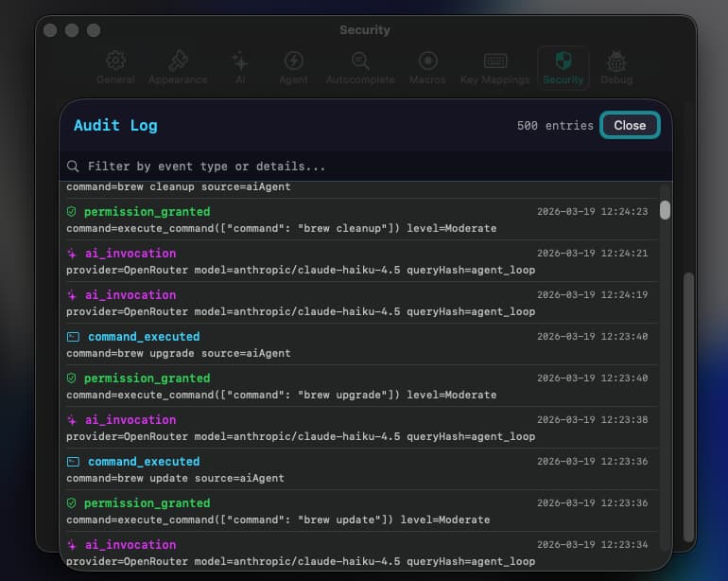This screenshot has width=728, height=581.
Task: Switch to the Agent settings tab
Action: tap(293, 68)
